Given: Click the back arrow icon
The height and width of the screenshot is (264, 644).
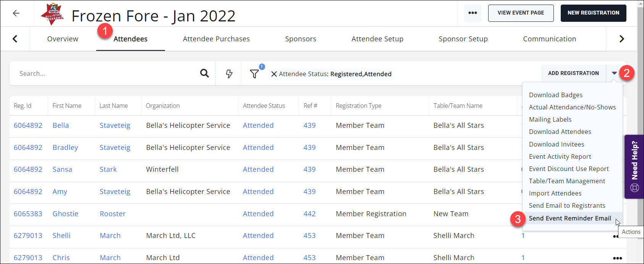Looking at the screenshot, I should pos(16,13).
